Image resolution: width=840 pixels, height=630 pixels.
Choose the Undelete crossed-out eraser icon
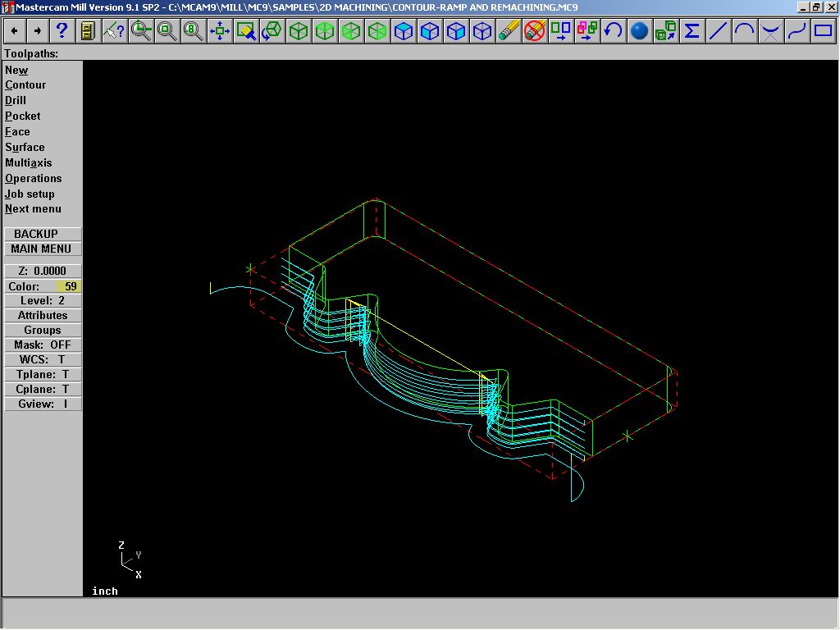point(535,31)
